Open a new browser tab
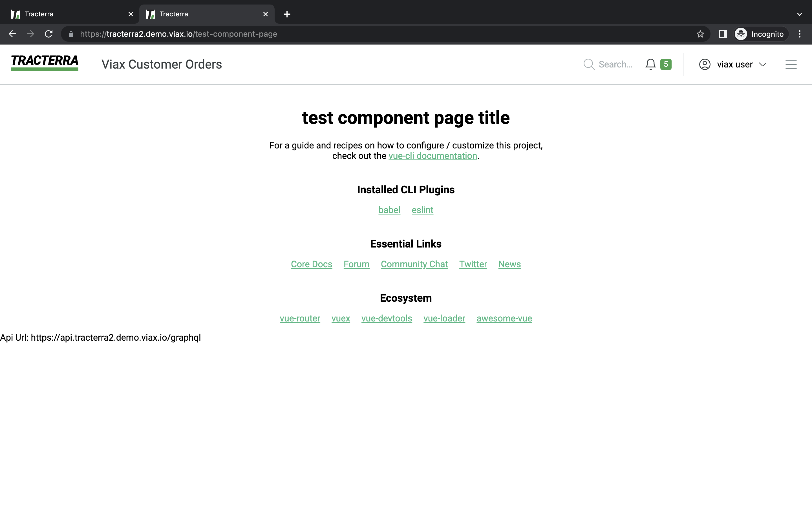812x508 pixels. tap(287, 14)
